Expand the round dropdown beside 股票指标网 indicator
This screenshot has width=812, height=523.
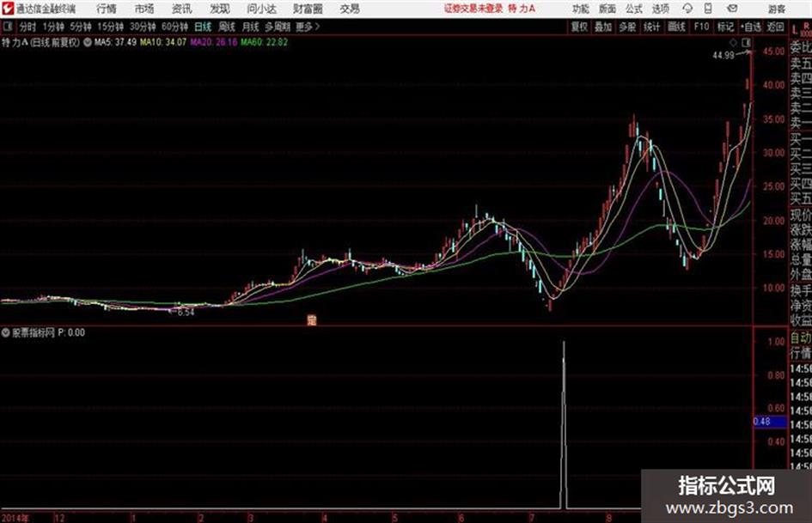coord(6,333)
